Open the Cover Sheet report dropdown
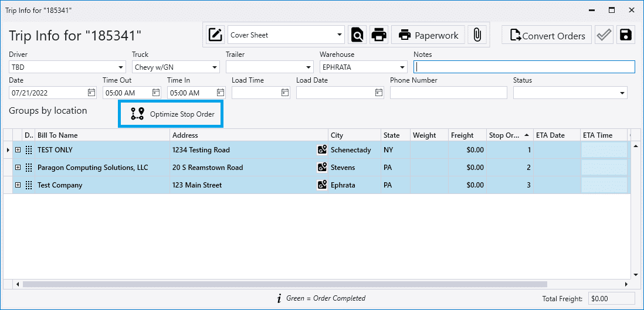This screenshot has width=644, height=310. [x=340, y=35]
